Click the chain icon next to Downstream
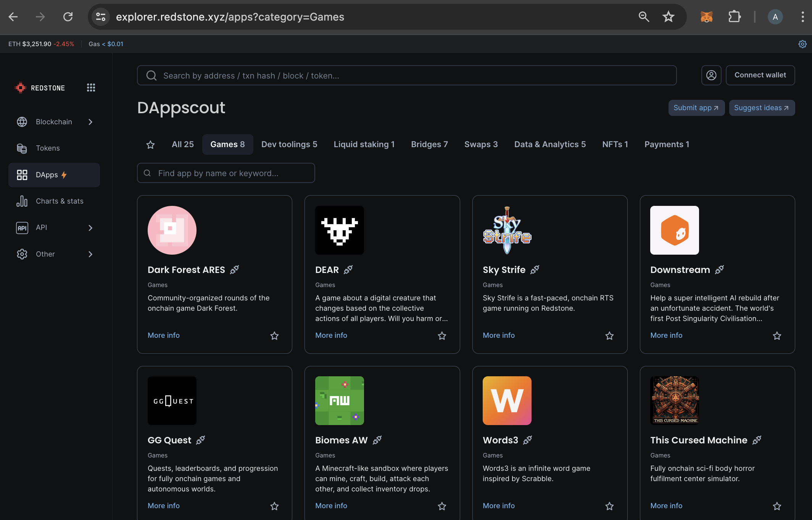 pos(719,270)
